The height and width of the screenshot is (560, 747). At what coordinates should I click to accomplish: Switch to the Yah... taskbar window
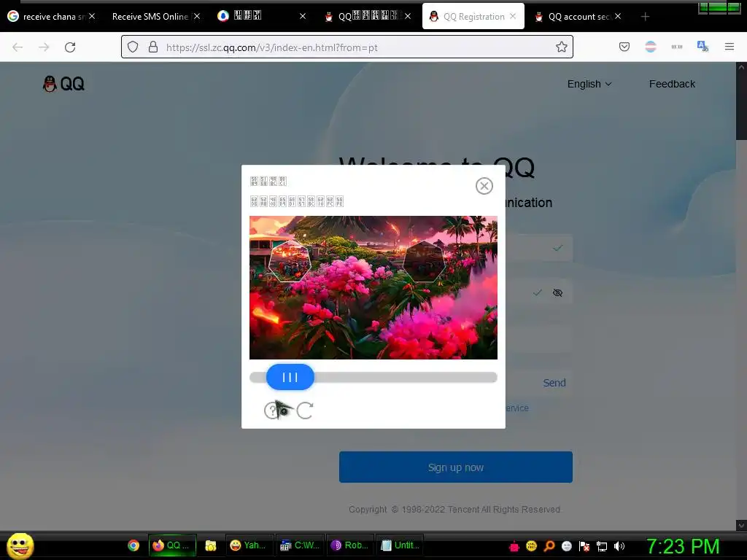point(249,545)
